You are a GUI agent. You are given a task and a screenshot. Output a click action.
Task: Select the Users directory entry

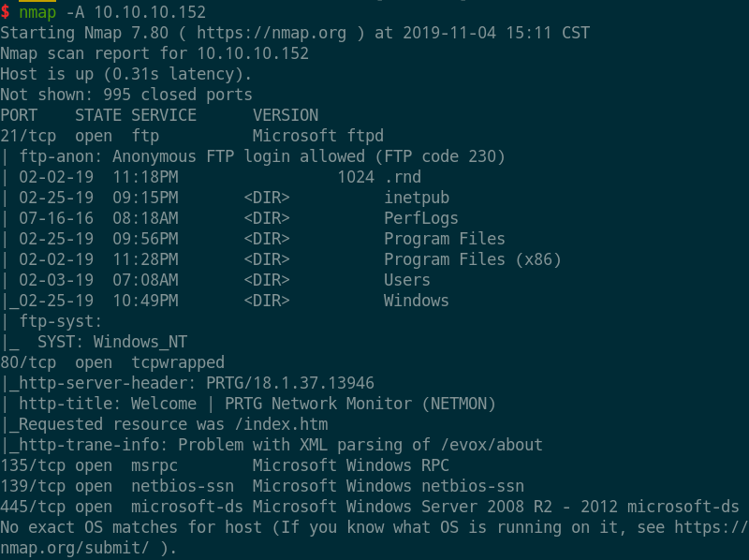[407, 280]
